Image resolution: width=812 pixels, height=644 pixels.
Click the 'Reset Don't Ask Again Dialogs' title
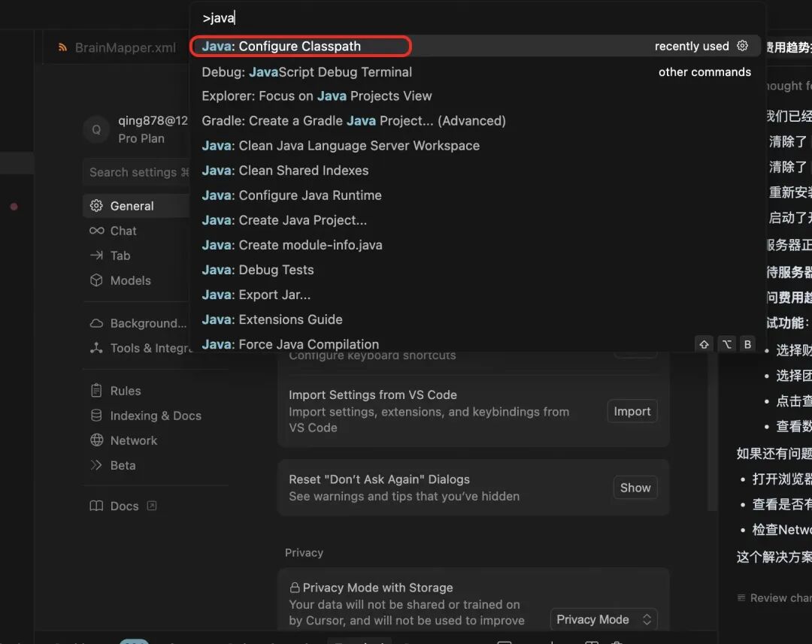379,479
